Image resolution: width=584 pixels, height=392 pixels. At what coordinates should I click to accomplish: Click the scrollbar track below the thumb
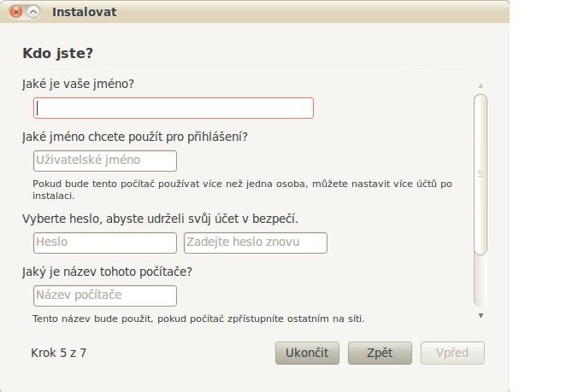[x=481, y=280]
